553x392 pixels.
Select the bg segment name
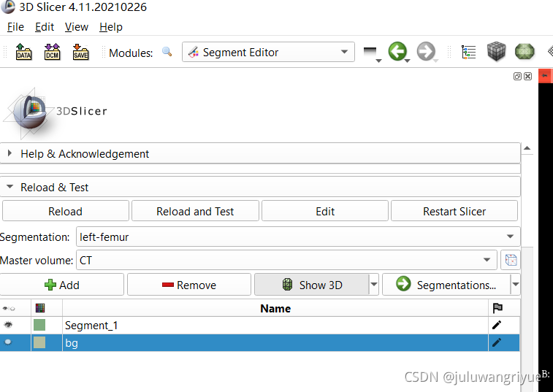pyautogui.click(x=72, y=342)
